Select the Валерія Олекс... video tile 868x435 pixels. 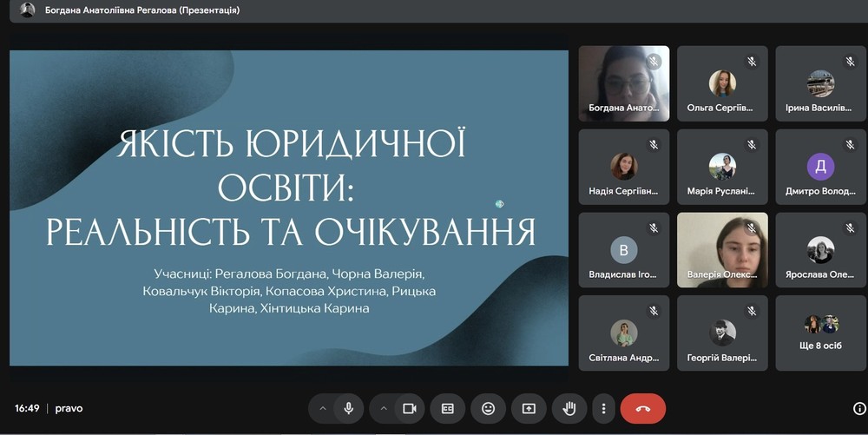tap(722, 250)
